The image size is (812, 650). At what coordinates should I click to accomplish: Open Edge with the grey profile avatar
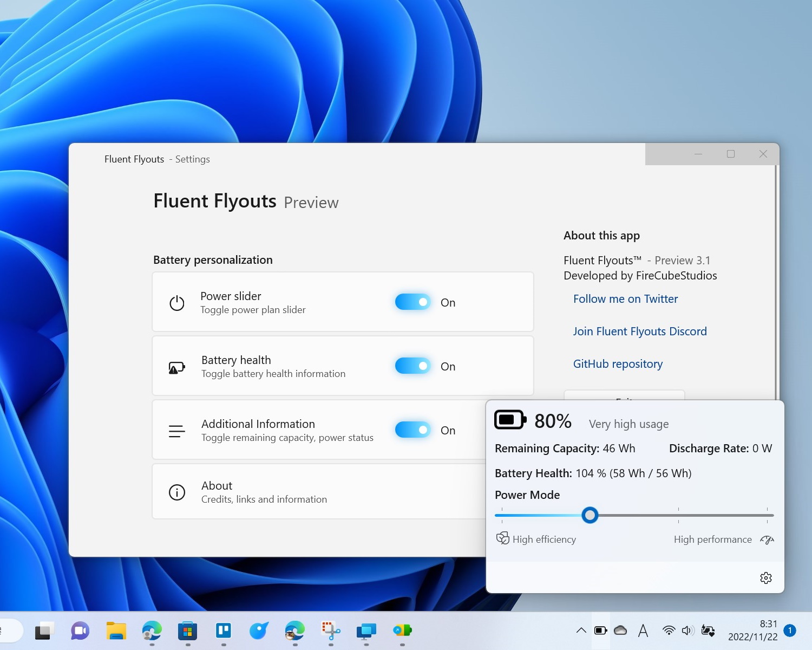[152, 630]
